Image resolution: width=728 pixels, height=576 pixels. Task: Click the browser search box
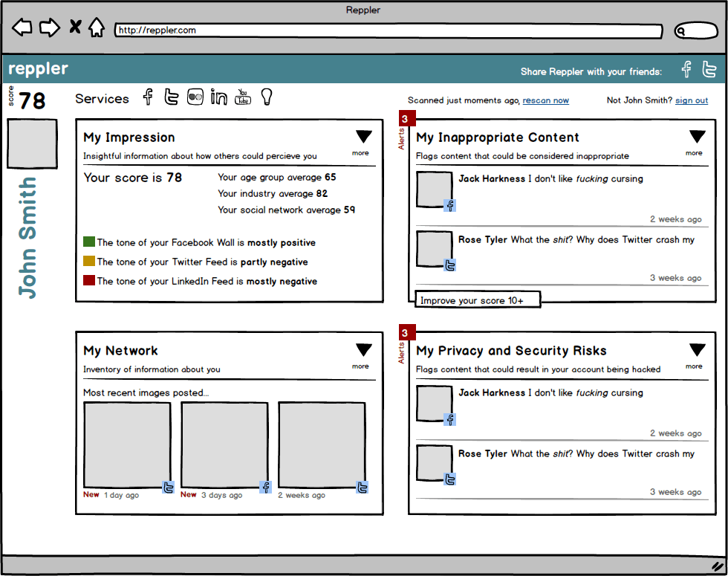pos(696,30)
